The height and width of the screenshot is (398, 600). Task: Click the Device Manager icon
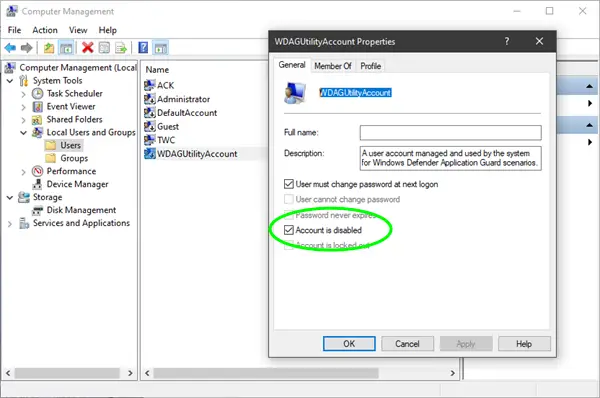point(37,184)
